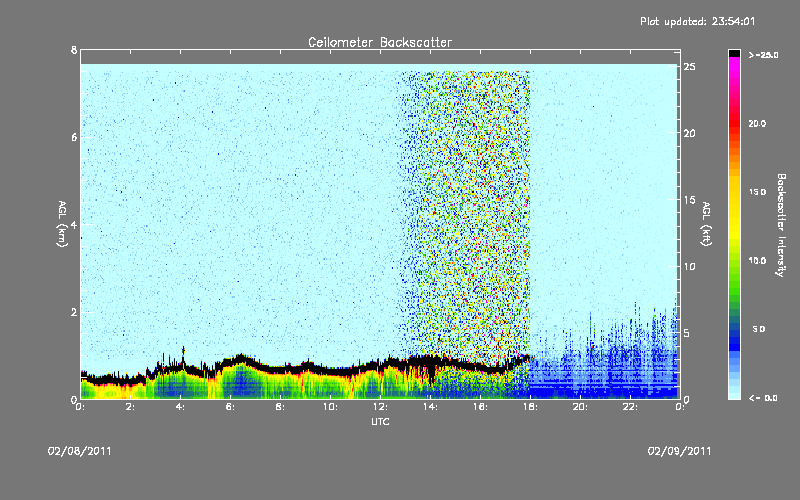The width and height of the screenshot is (800, 500).
Task: Pick the black cap of the colorbar
Action: click(x=734, y=53)
